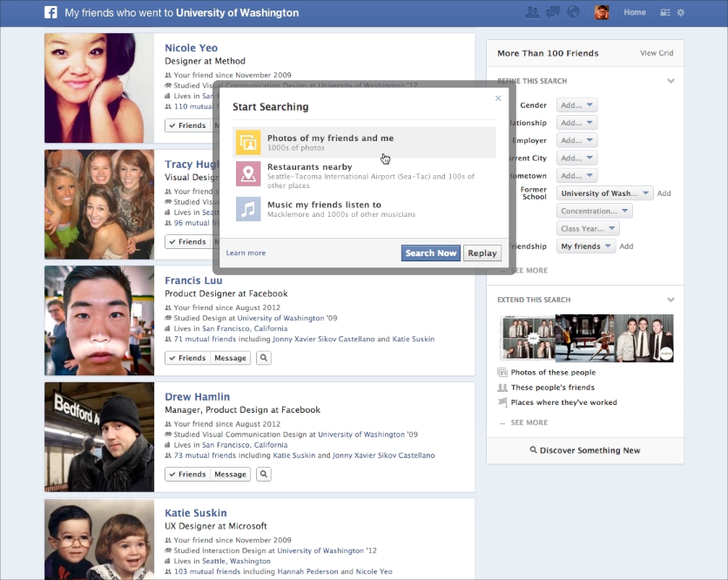728x580 pixels.
Task: Close the Start Searching dialog
Action: coord(498,98)
